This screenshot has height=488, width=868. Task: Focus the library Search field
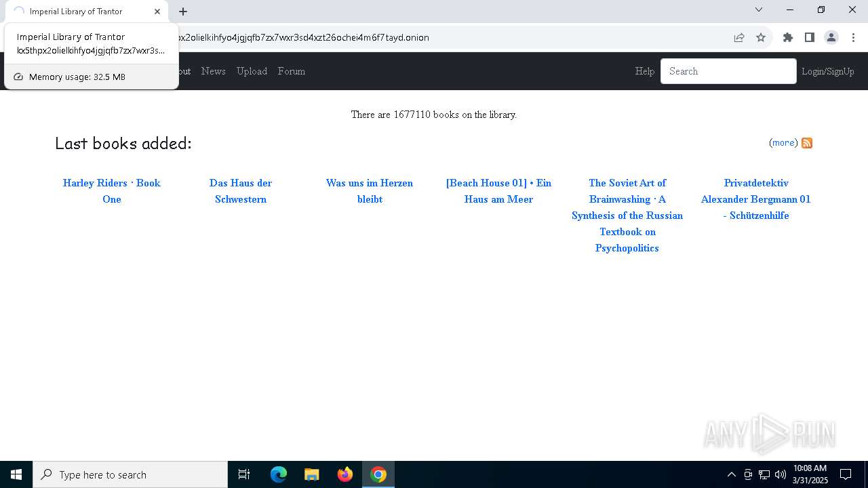click(728, 71)
